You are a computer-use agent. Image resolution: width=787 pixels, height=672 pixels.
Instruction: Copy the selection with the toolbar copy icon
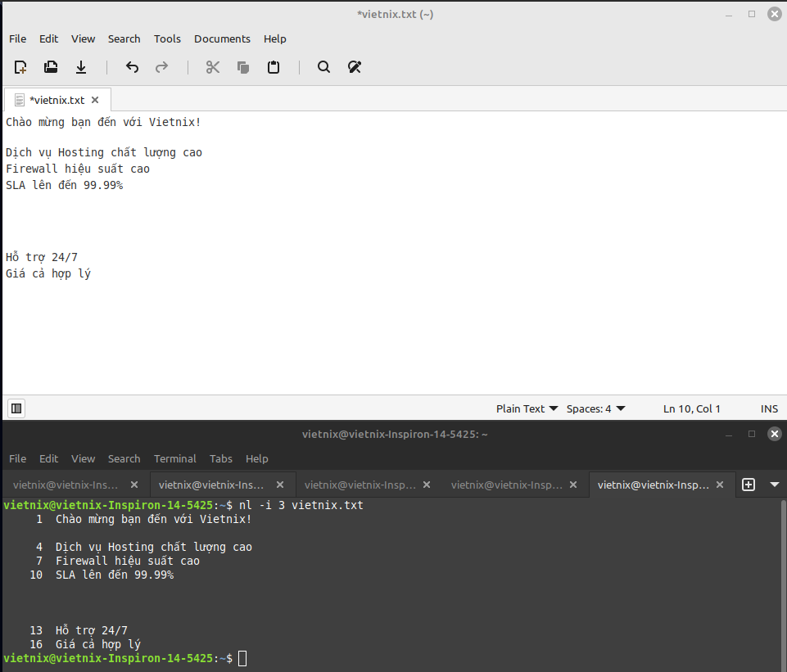point(243,67)
